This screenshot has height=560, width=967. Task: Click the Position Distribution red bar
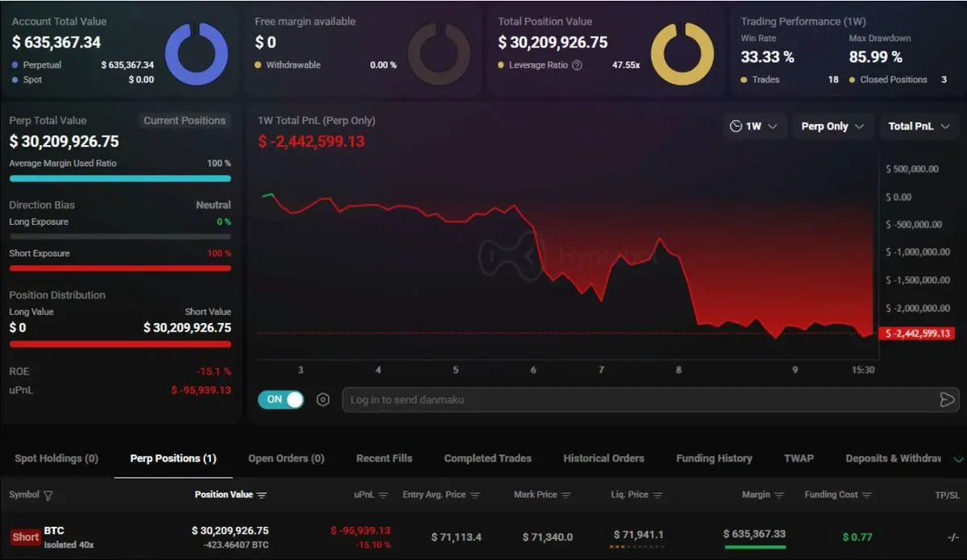point(120,344)
